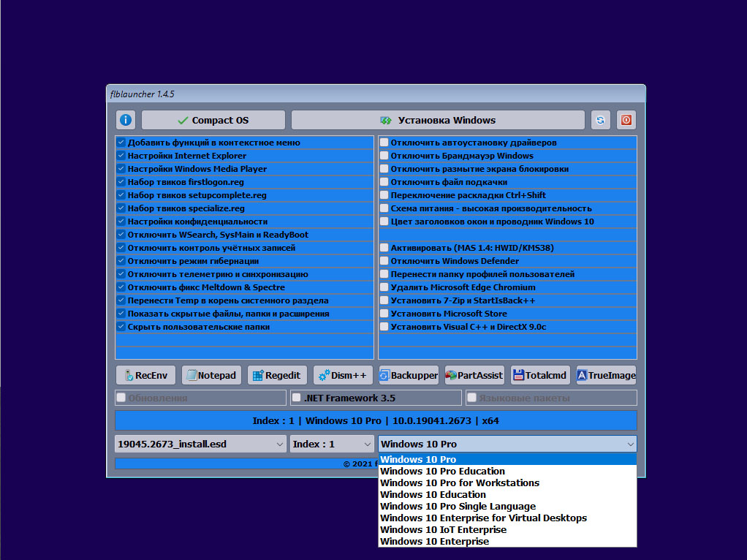Launch the Dism++ utility
Image resolution: width=747 pixels, height=560 pixels.
(x=343, y=375)
